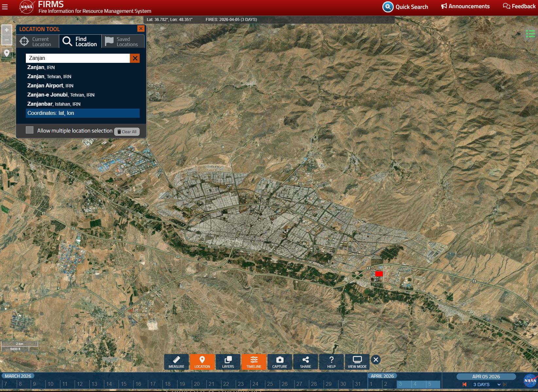Click the NASA logo in the header
The image size is (538, 392).
(26, 7)
